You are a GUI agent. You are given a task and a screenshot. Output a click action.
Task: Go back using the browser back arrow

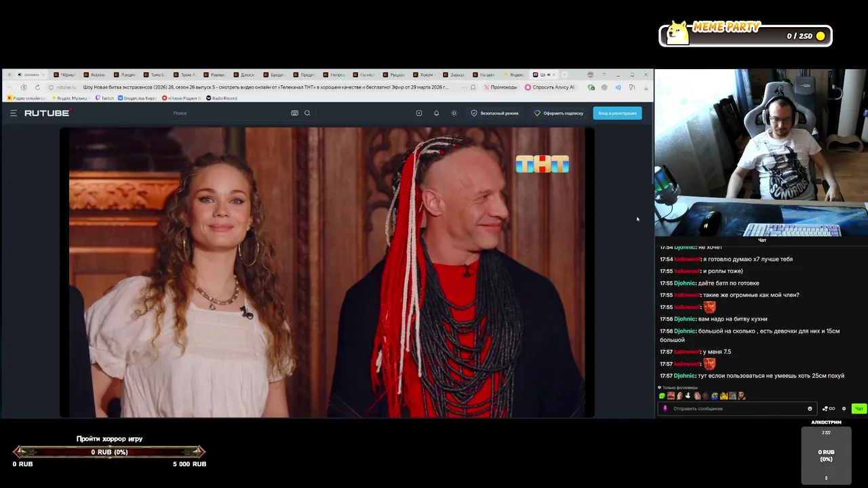tap(9, 87)
